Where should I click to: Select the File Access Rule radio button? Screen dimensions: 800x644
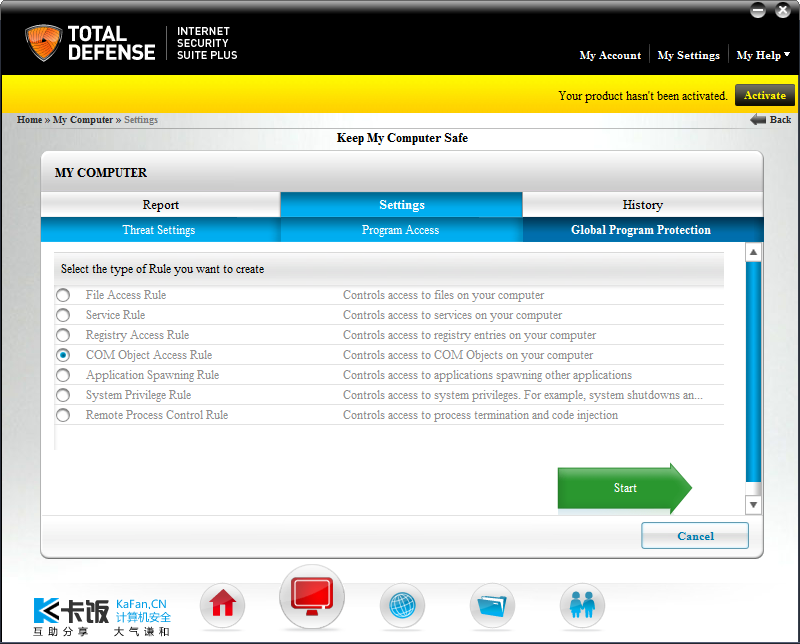click(63, 295)
